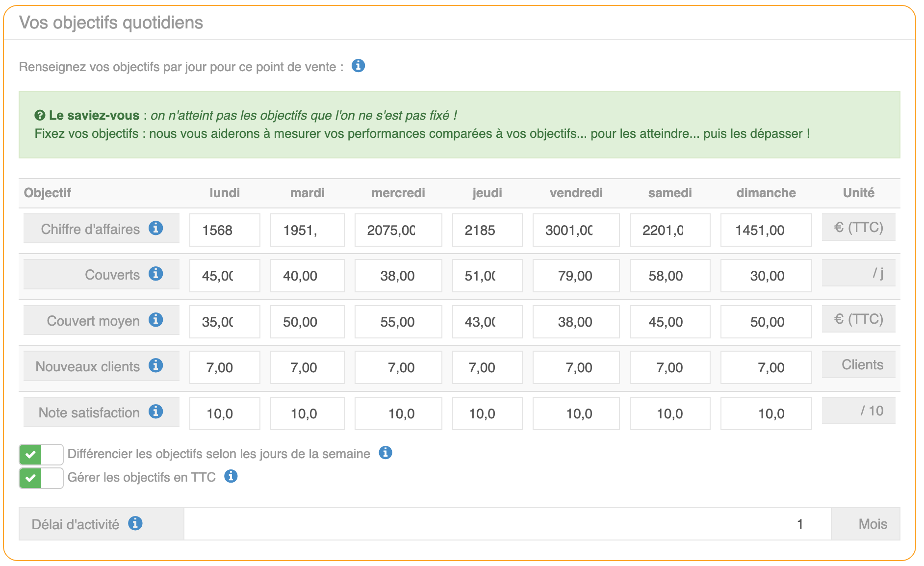924x566 pixels.
Task: Click info icon beside Couverts label
Action: coord(155,274)
